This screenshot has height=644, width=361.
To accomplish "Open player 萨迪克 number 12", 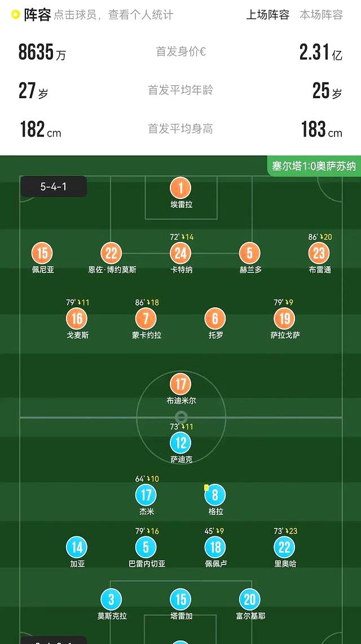I will [x=181, y=442].
